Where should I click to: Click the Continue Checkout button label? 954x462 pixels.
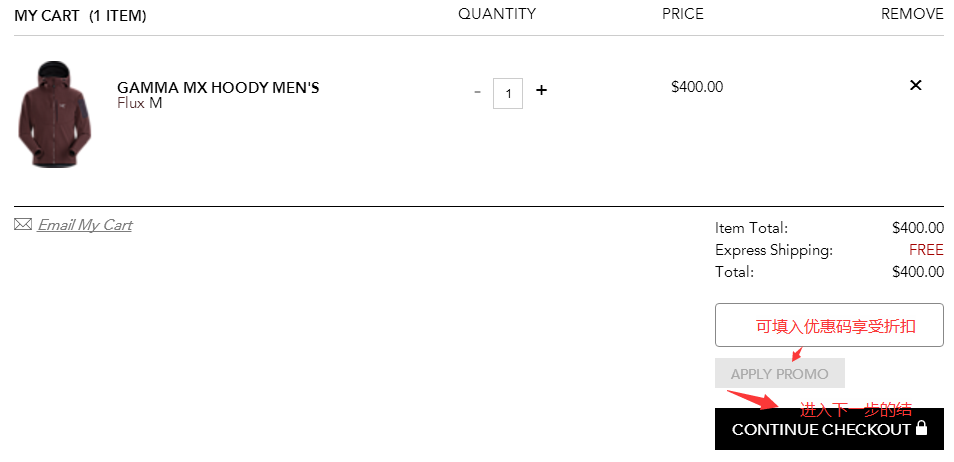point(820,430)
